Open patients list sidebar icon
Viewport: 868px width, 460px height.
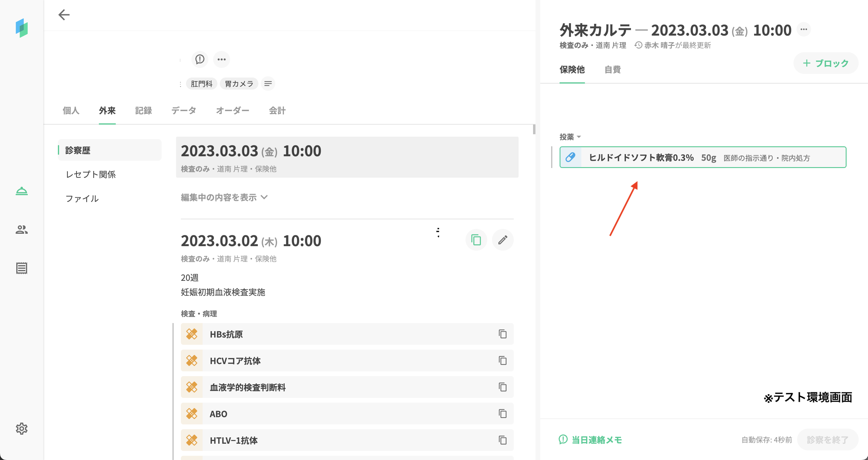[22, 230]
